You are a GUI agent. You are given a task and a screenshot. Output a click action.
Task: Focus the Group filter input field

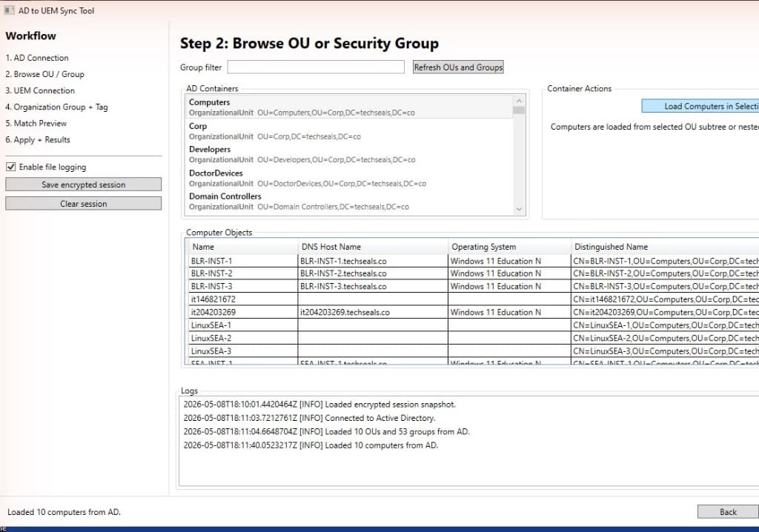point(316,67)
